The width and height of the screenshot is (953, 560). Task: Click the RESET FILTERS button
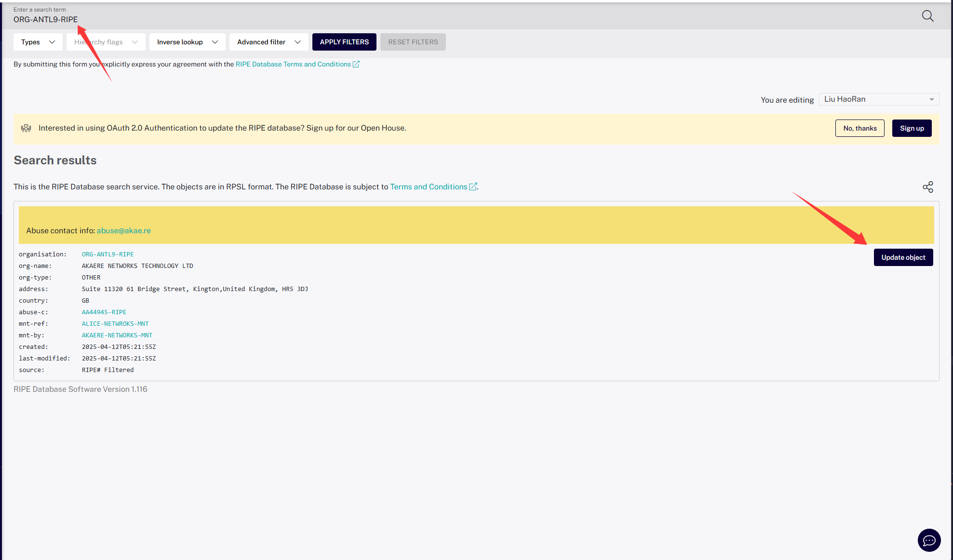coord(413,42)
